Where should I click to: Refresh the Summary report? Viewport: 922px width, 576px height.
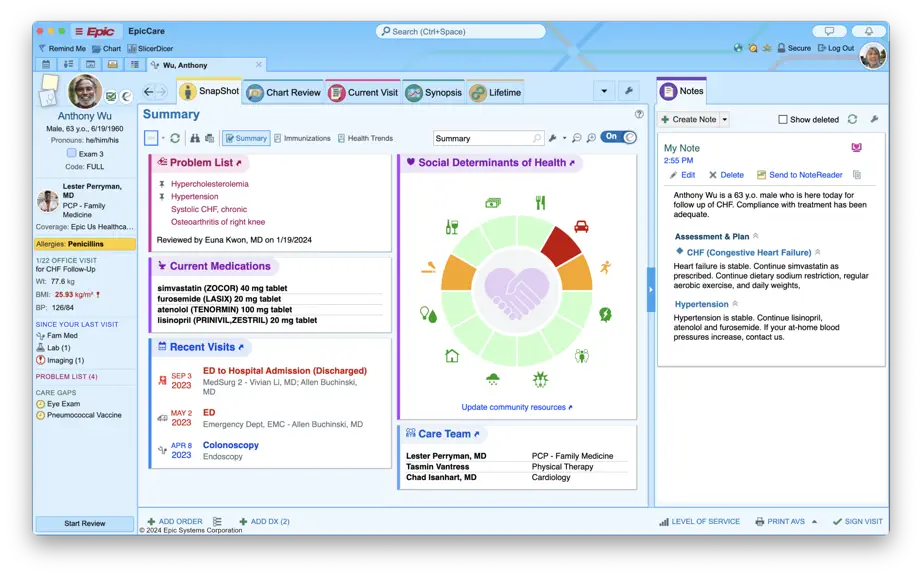[175, 138]
